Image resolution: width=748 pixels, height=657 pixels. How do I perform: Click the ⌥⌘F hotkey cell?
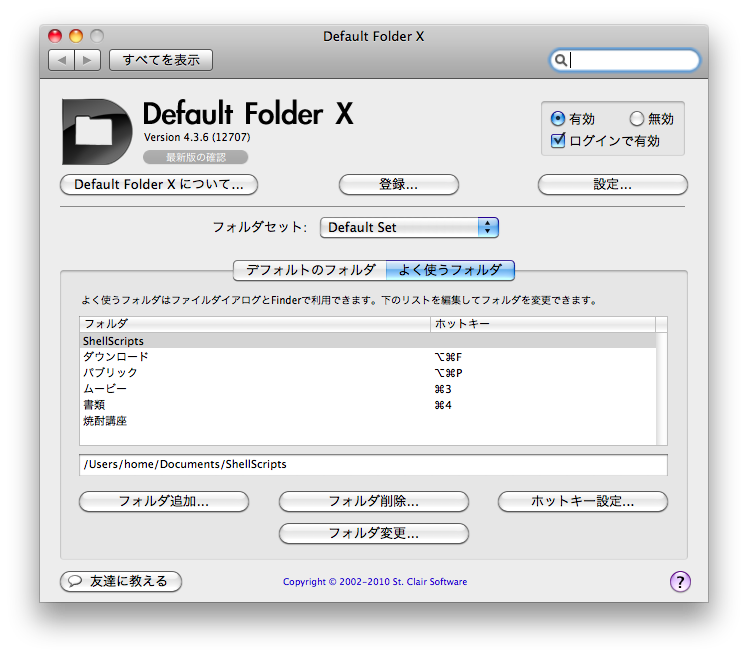coord(448,357)
